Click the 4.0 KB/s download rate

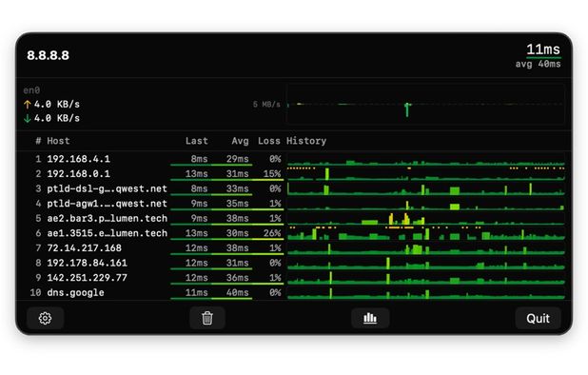point(57,119)
